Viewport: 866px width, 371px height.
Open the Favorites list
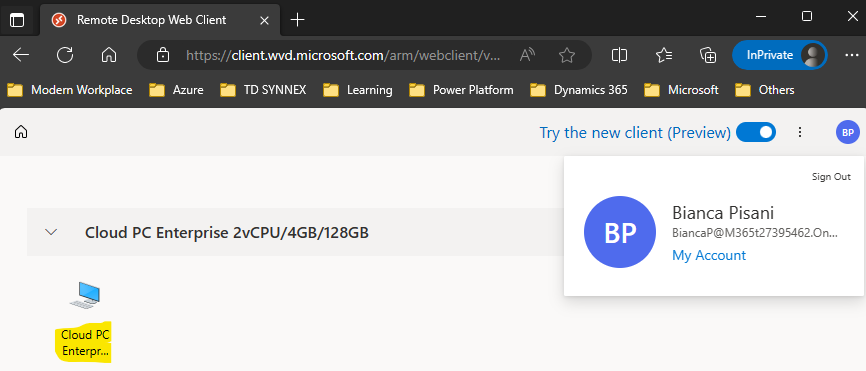pos(664,55)
